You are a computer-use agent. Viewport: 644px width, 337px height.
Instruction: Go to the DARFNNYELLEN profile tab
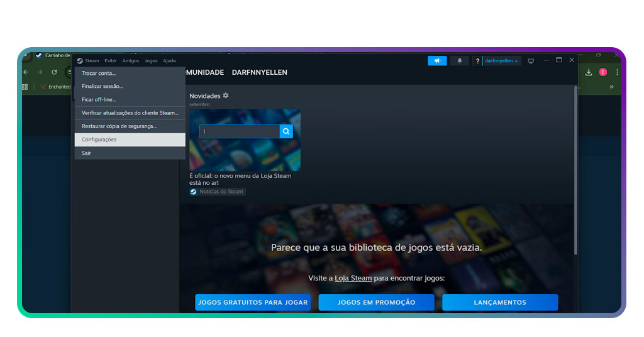[260, 72]
